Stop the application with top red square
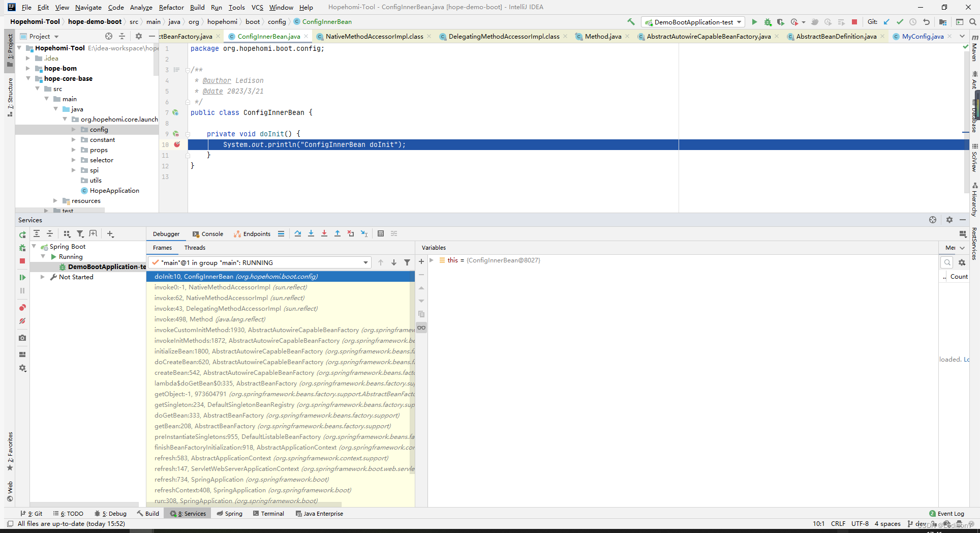The image size is (980, 533). (x=854, y=22)
